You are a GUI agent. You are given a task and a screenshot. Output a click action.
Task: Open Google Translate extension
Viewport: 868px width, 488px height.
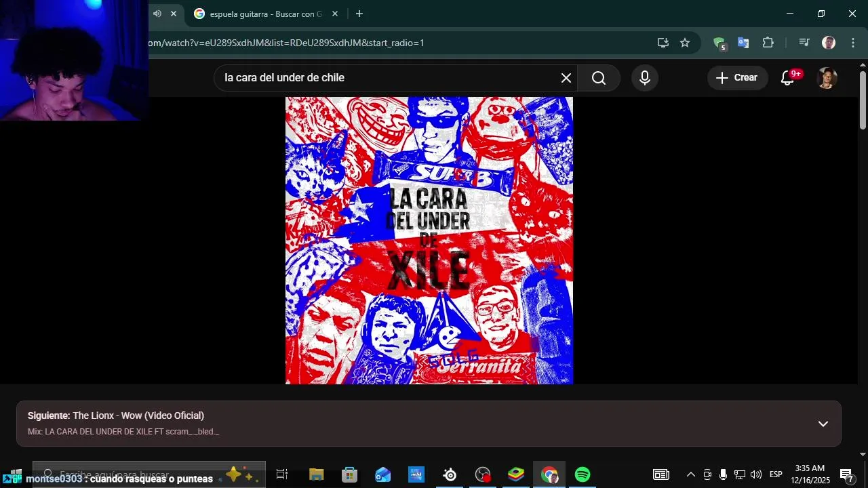coord(743,43)
